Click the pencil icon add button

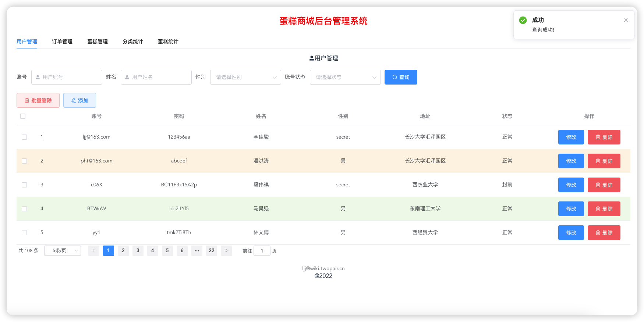79,100
